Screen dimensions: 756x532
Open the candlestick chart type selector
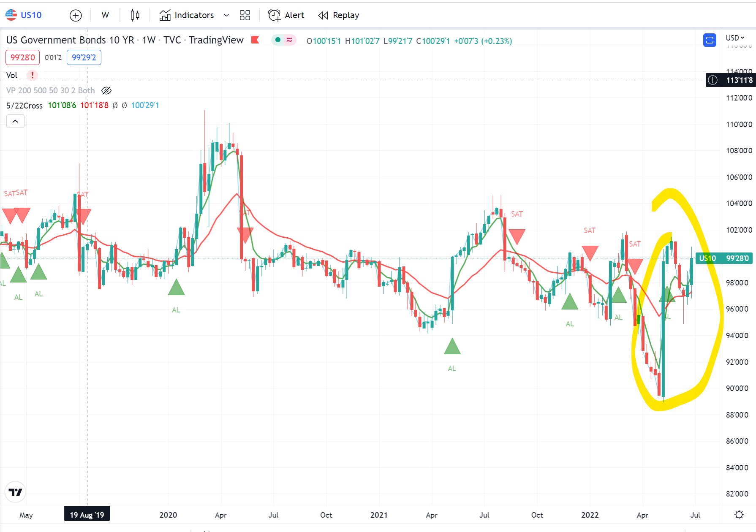(135, 16)
